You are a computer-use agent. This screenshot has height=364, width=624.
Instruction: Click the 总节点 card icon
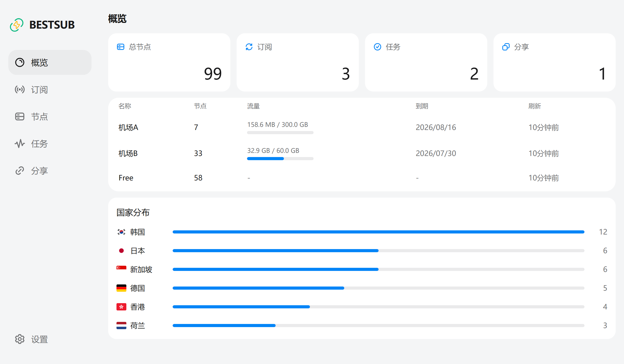point(121,47)
